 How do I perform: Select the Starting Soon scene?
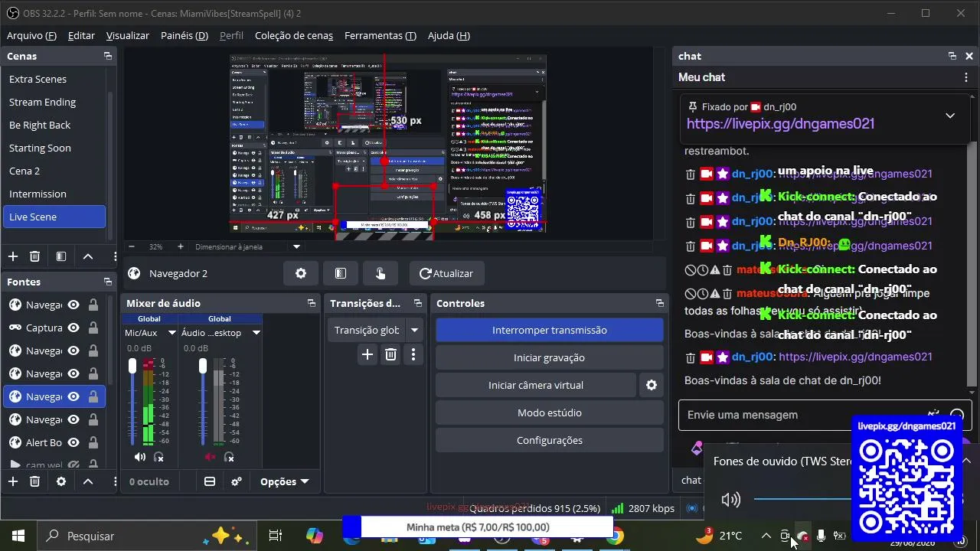[54, 148]
